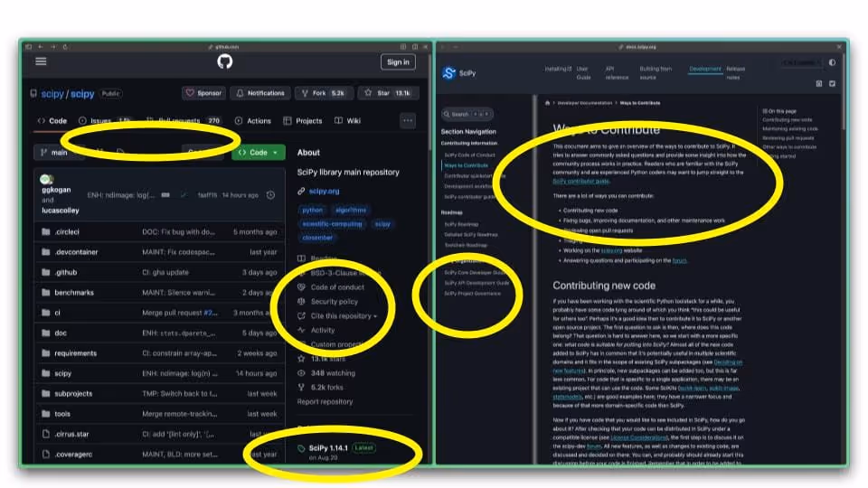Image resolution: width=868 pixels, height=488 pixels.
Task: Expand the latest commit message details
Action: tap(165, 195)
